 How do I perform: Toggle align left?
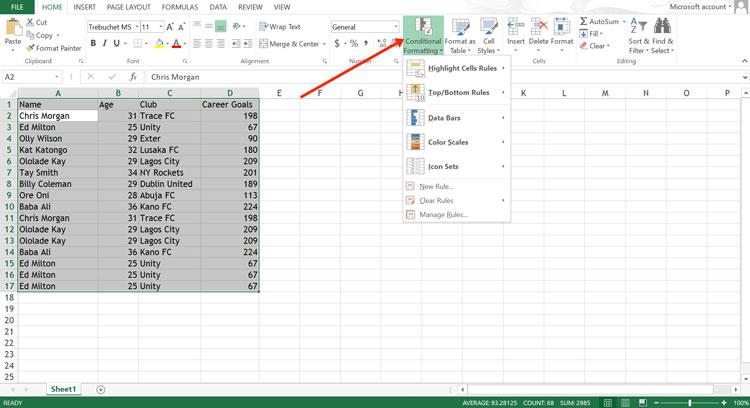[x=197, y=44]
